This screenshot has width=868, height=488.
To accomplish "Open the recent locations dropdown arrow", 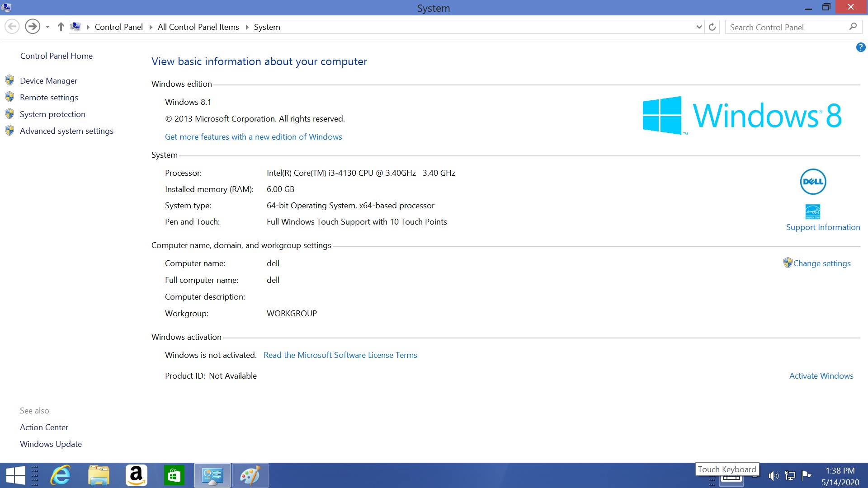I will coord(47,27).
